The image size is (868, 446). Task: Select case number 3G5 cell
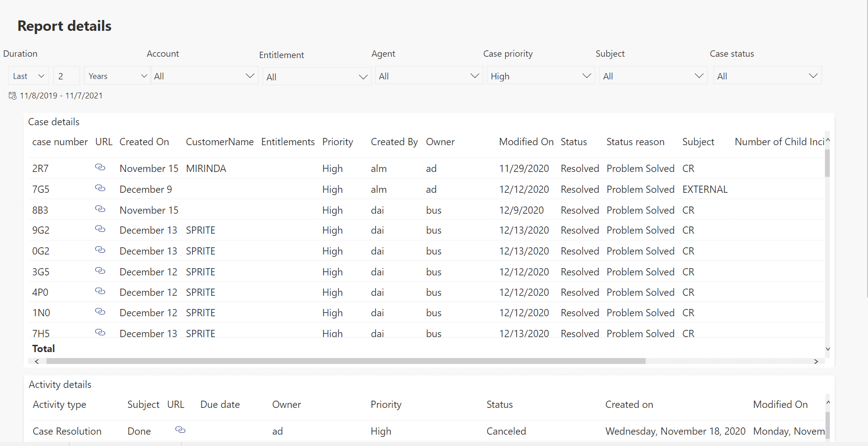pos(41,272)
